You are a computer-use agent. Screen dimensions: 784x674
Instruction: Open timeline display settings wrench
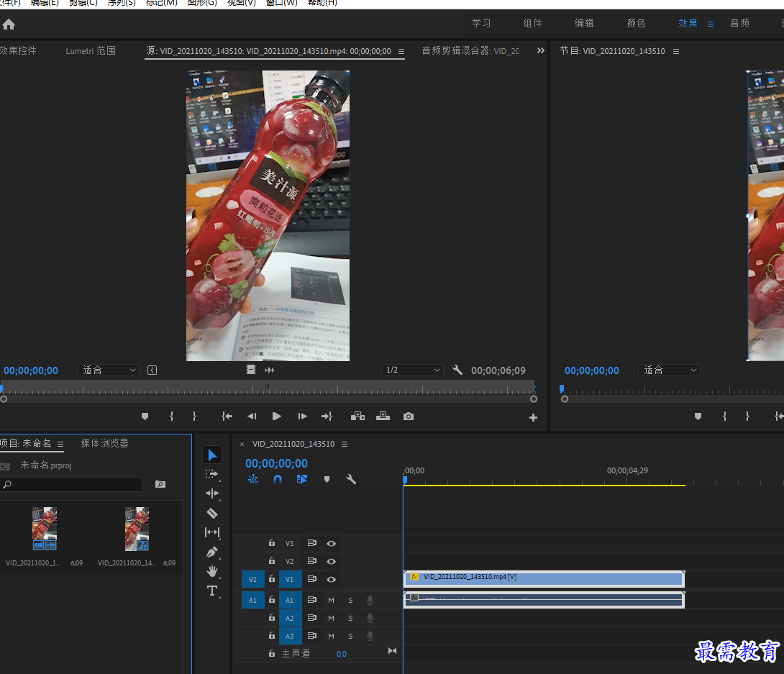click(x=351, y=479)
